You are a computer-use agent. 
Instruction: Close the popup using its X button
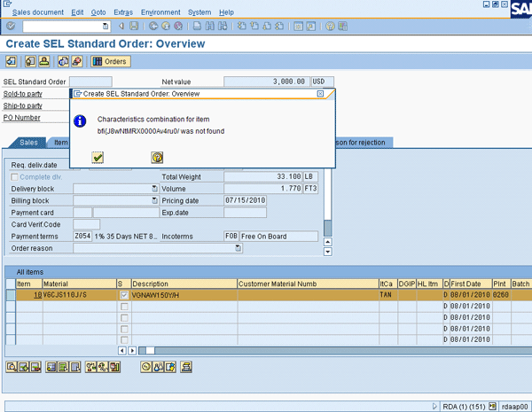(x=320, y=93)
